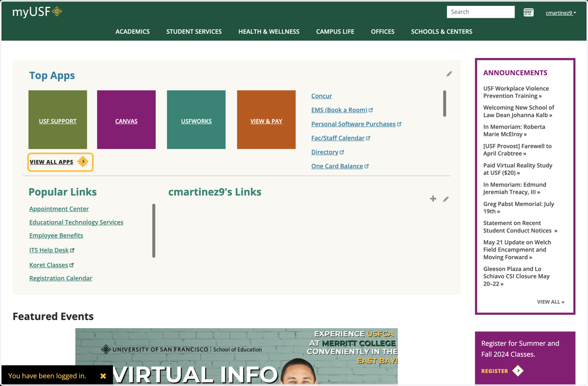Screen dimensions: 588x386
Task: Open the Academics menu
Action: (132, 31)
